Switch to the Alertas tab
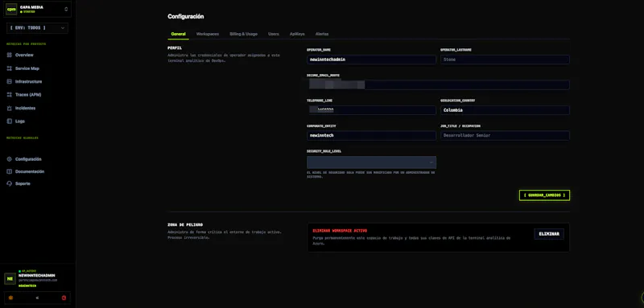This screenshot has height=308, width=644. 322,34
